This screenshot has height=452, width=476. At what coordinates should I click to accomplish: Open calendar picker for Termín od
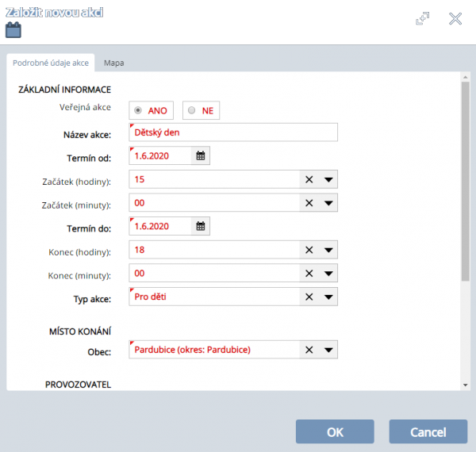(201, 156)
